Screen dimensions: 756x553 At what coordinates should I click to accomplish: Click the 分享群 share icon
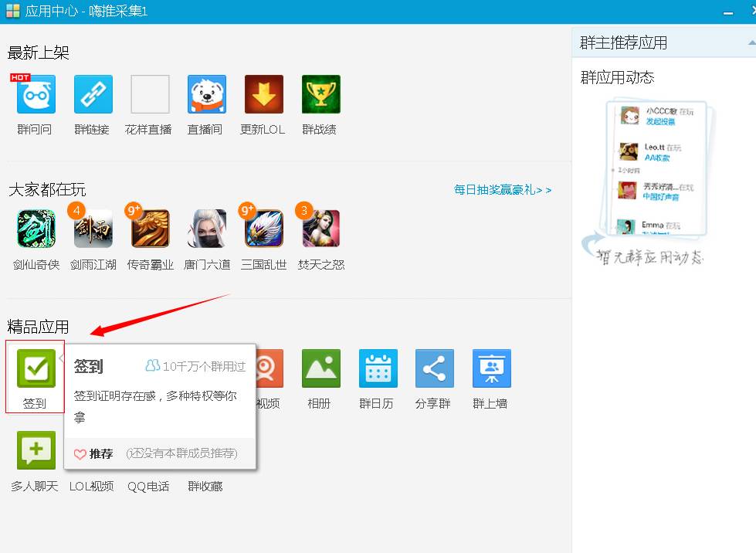click(434, 368)
